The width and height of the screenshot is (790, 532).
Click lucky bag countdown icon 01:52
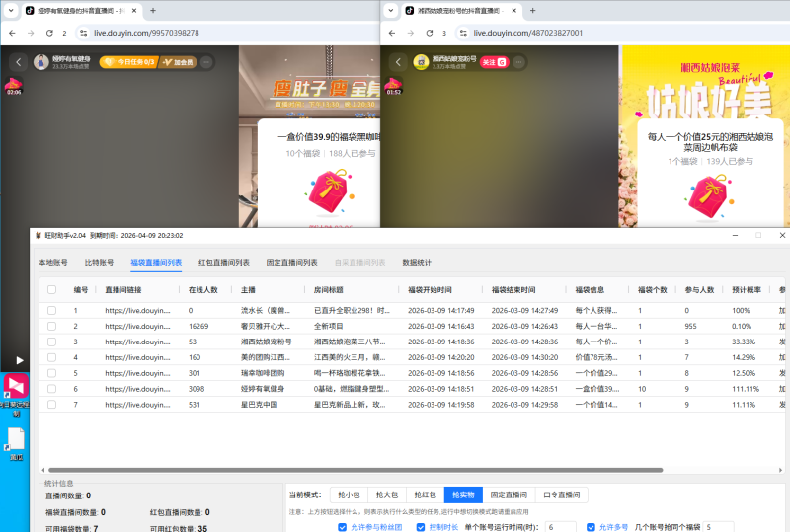pos(393,86)
